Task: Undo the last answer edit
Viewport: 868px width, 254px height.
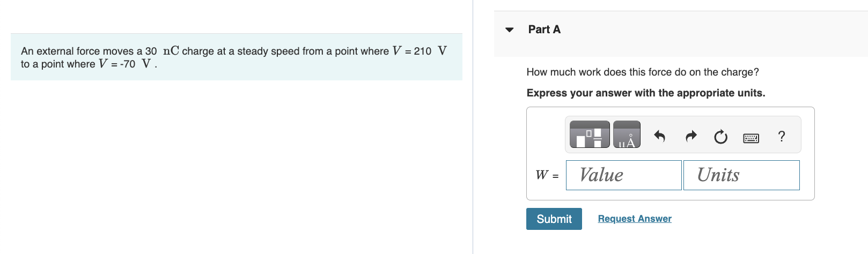Action: tap(660, 137)
